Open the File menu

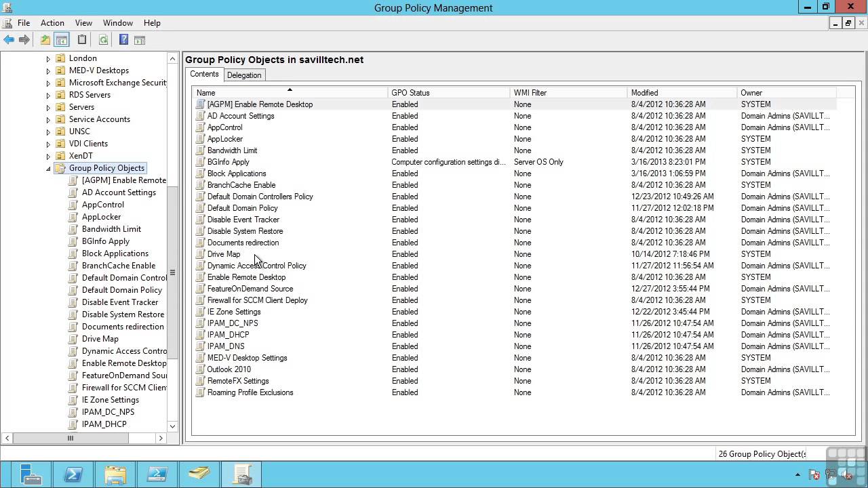click(x=24, y=23)
